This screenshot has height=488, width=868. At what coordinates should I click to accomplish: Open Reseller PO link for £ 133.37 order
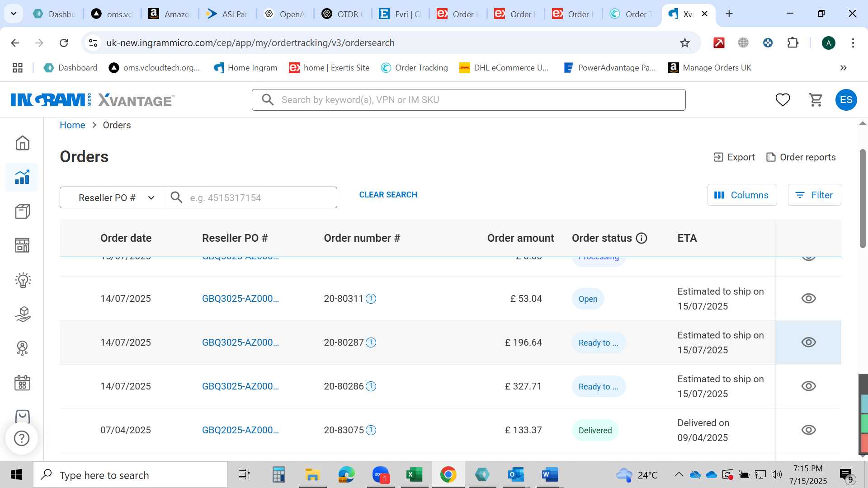(241, 430)
